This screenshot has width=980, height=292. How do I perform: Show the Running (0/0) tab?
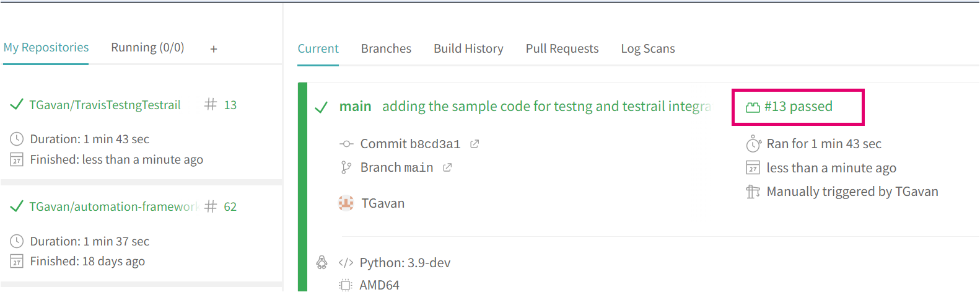[147, 48]
